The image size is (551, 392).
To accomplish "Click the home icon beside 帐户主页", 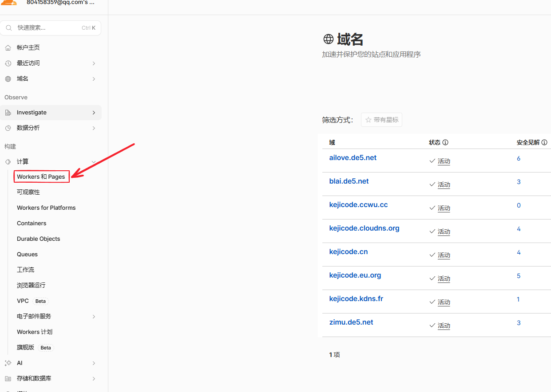I will tap(8, 47).
